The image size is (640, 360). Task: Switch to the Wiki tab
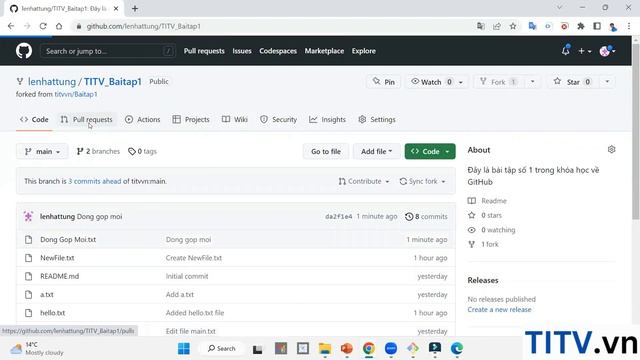pos(235,120)
